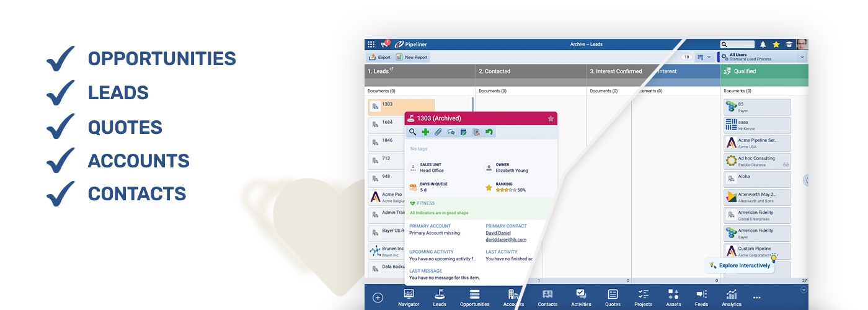Open the aaaa McKenzie lead card
Image resolution: width=868 pixels, height=310 pixels.
(x=757, y=125)
